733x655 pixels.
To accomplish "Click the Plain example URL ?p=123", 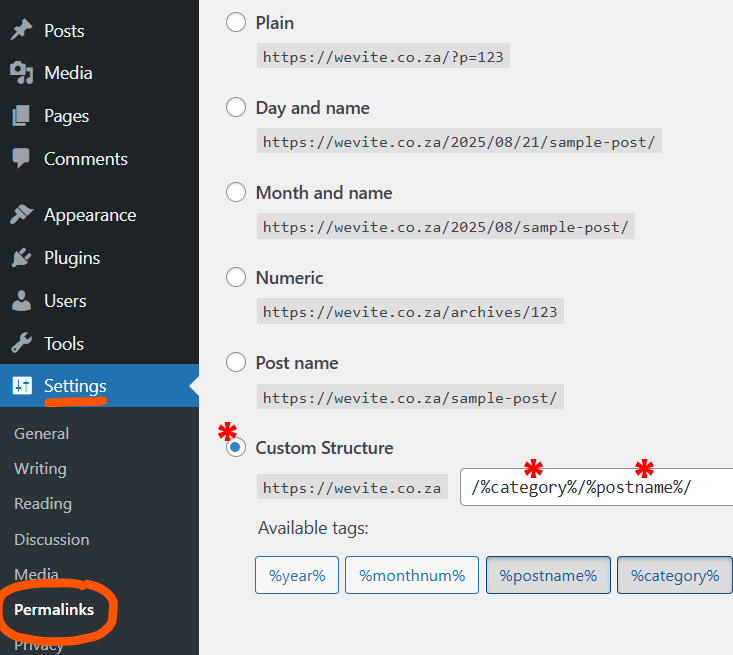I will click(x=383, y=56).
